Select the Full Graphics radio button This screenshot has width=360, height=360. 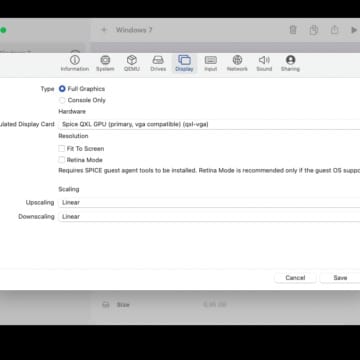coord(62,89)
